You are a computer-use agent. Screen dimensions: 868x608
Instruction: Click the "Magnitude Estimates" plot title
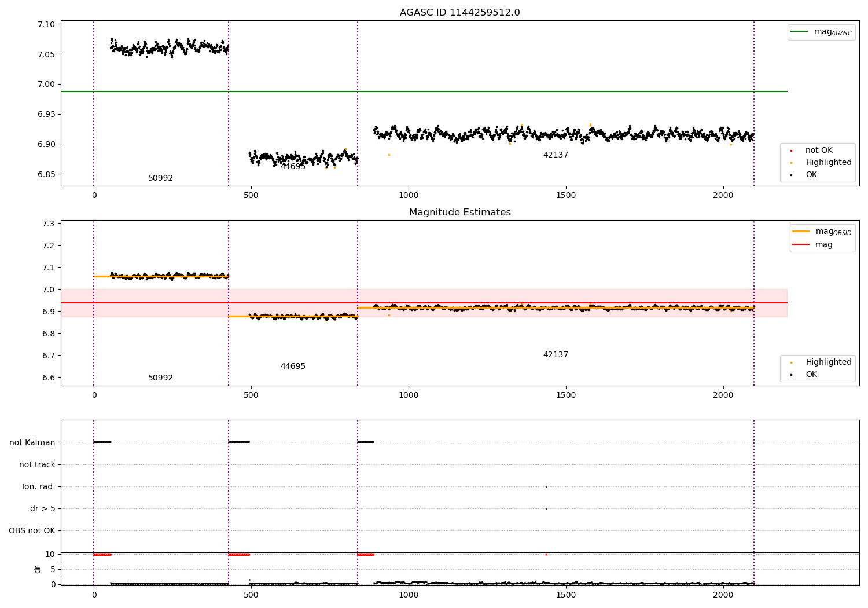pyautogui.click(x=459, y=213)
